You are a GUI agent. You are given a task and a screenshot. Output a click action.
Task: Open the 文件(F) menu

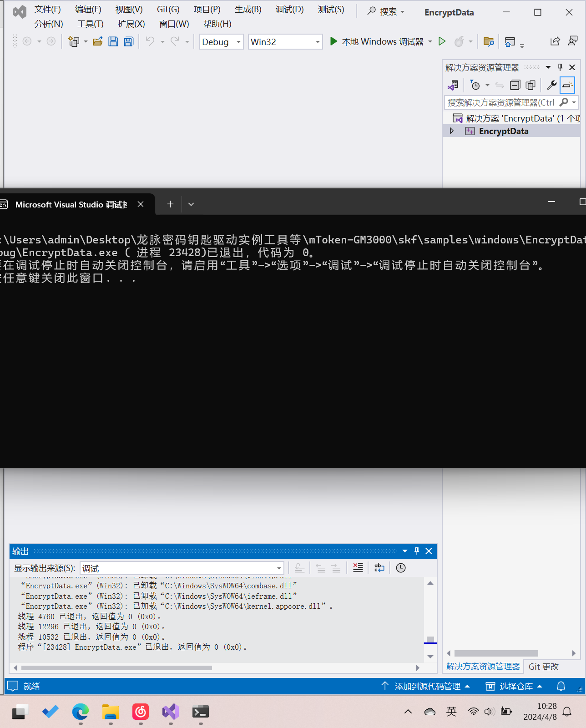(48, 10)
